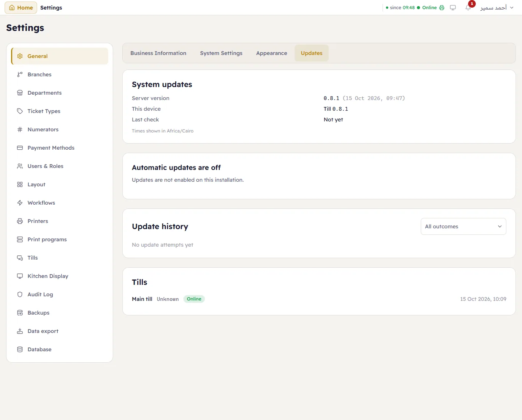Click the green printer status icon
The width and height of the screenshot is (522, 420).
pyautogui.click(x=442, y=8)
